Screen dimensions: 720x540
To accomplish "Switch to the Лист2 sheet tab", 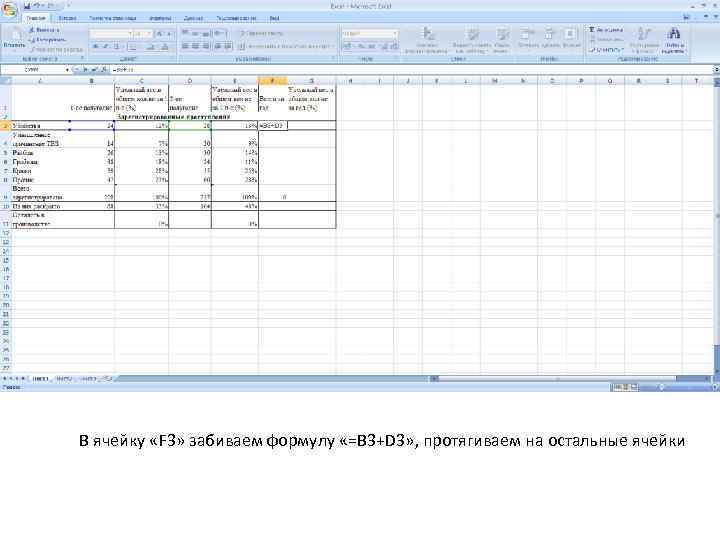I will pos(64,379).
